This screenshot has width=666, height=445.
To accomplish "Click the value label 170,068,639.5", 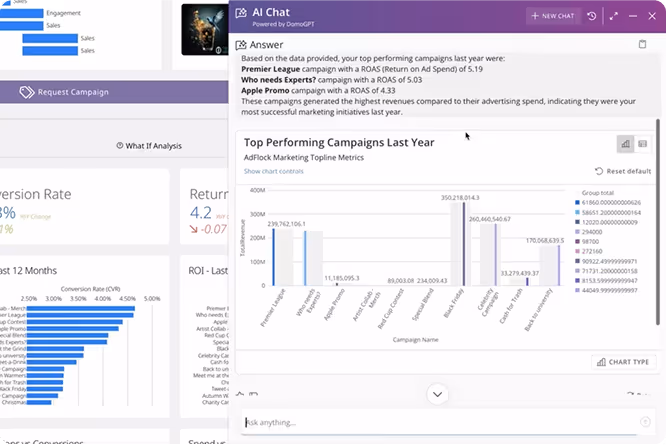I will pyautogui.click(x=545, y=240).
